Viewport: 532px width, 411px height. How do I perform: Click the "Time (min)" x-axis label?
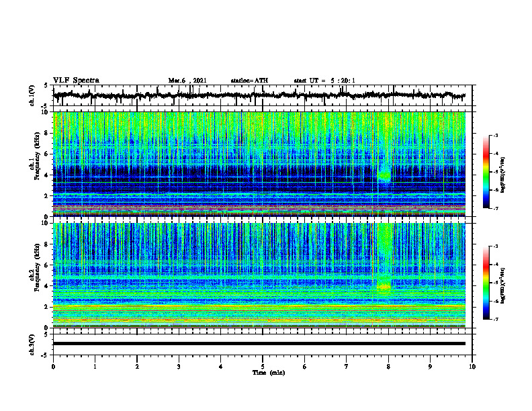(269, 373)
